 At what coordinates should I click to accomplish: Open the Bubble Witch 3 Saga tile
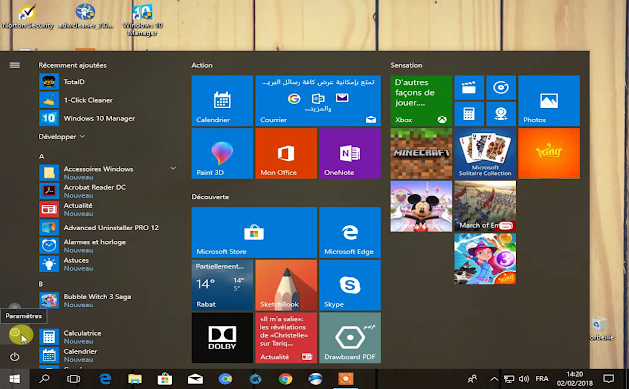pos(485,259)
